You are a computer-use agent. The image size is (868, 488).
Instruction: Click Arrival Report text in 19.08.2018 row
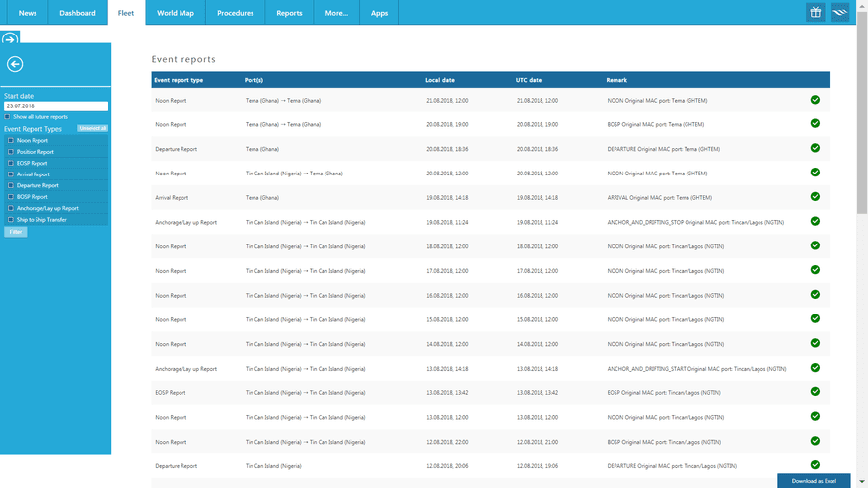click(x=172, y=197)
